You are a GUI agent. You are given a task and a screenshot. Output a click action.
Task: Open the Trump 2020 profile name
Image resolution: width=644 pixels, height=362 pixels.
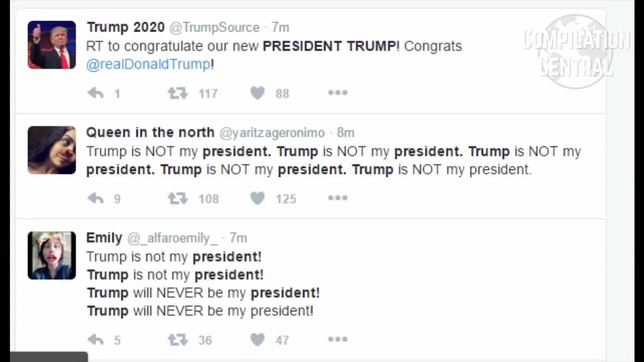click(125, 27)
